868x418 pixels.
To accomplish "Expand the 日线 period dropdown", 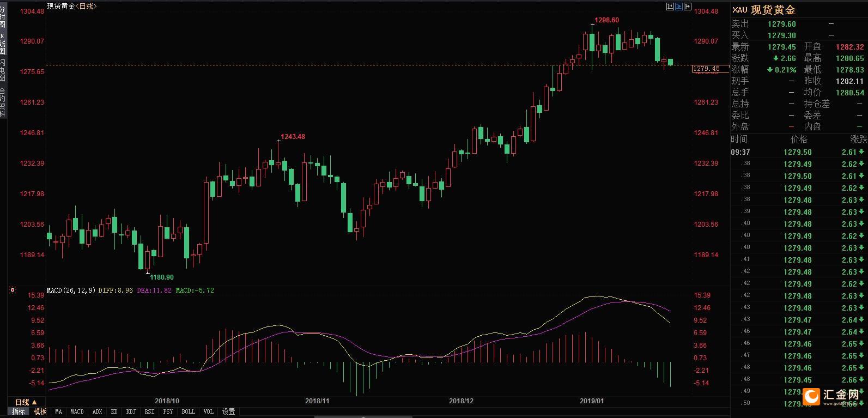I will (x=26, y=402).
